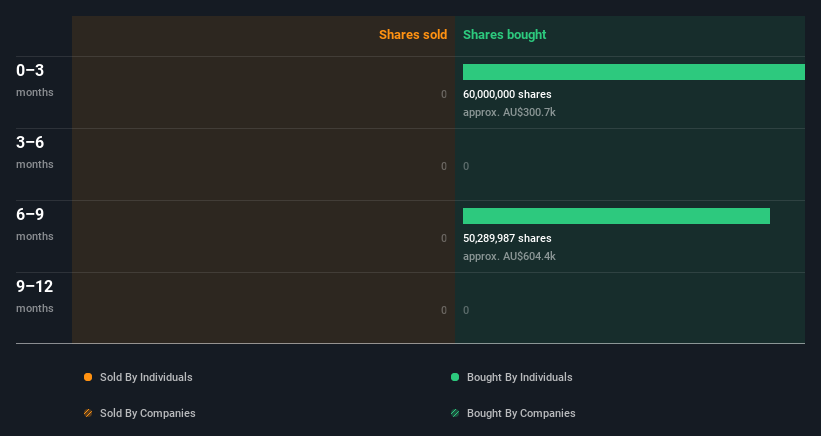Click the striped Bought By Companies legend icon

(x=455, y=413)
